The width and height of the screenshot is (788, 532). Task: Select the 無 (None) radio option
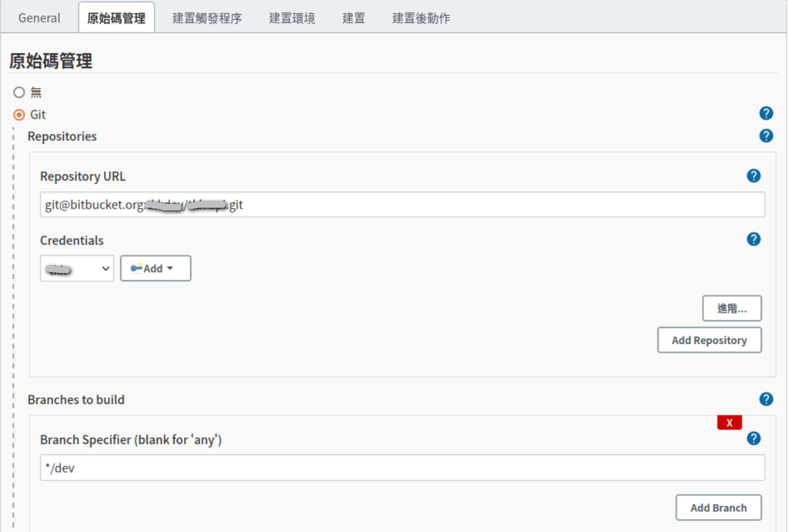coord(19,92)
